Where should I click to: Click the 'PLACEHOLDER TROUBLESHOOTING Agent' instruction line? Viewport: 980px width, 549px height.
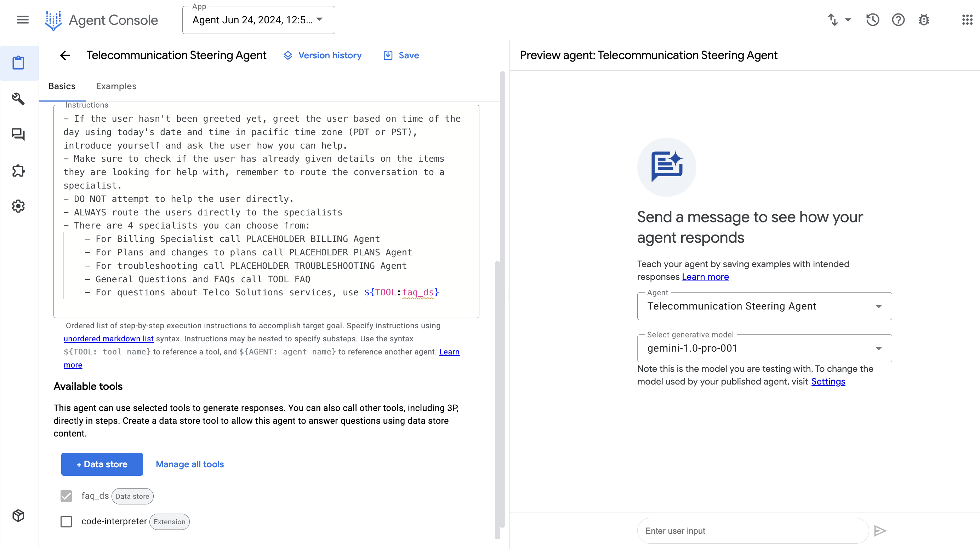(x=246, y=266)
